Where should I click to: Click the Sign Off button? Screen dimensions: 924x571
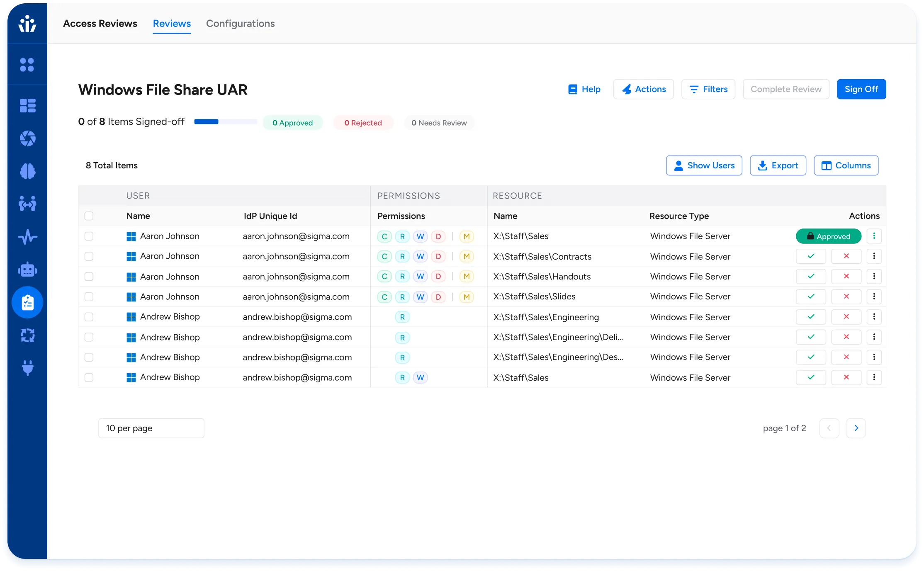pos(861,89)
